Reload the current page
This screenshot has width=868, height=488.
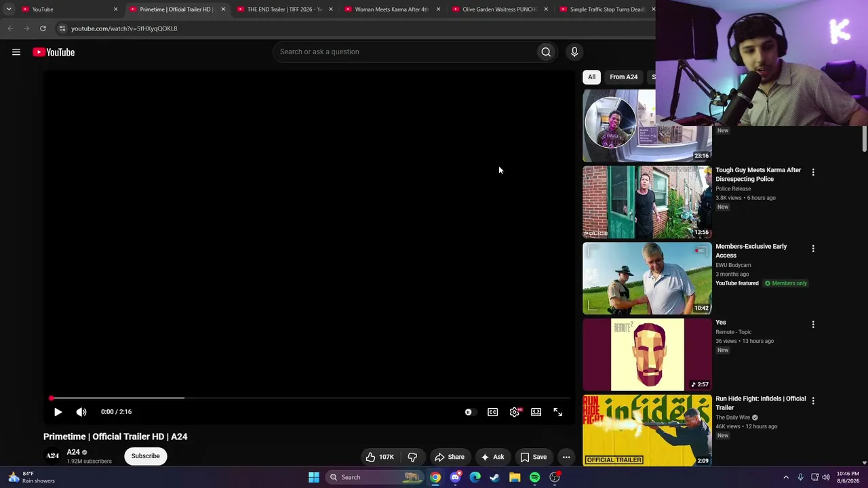coord(43,28)
